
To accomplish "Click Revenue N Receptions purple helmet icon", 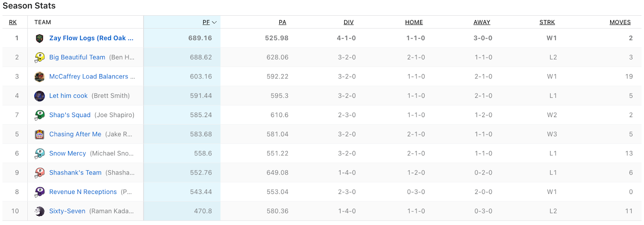I will coord(39,192).
